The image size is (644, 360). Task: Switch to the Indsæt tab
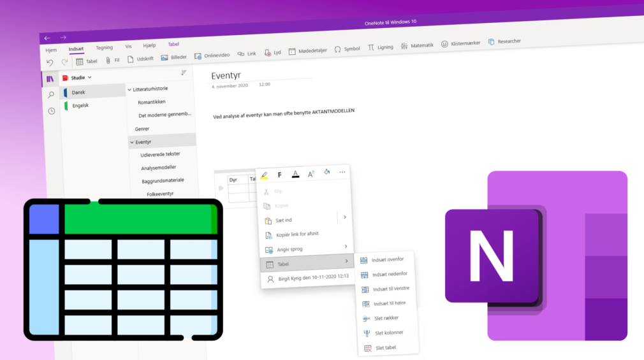tap(76, 49)
